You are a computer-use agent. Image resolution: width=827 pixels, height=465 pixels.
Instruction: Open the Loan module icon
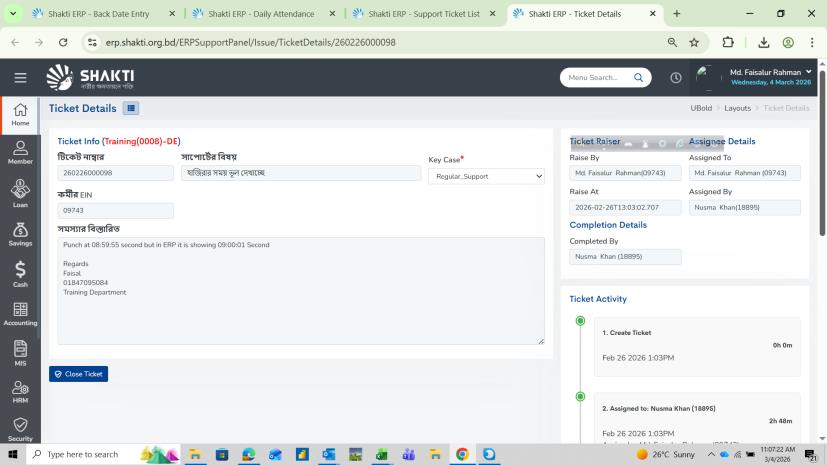20,194
